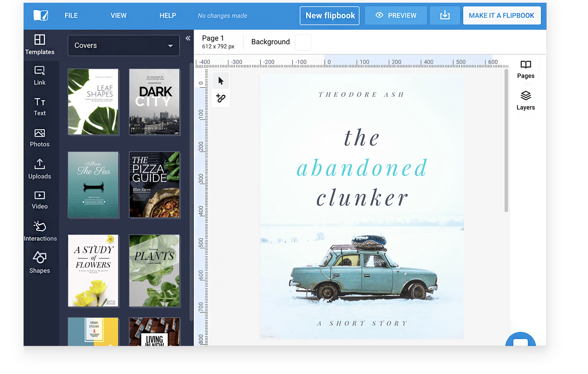Open the FILE menu
The image size is (588, 374).
pyautogui.click(x=71, y=15)
